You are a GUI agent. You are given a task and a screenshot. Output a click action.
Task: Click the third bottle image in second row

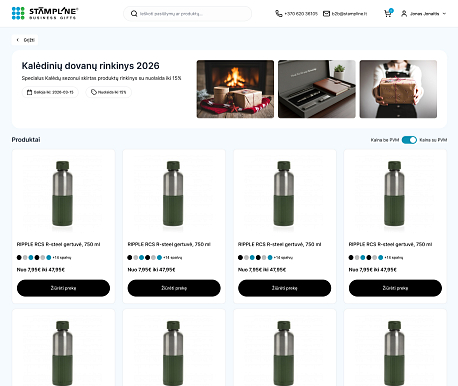pyautogui.click(x=284, y=353)
